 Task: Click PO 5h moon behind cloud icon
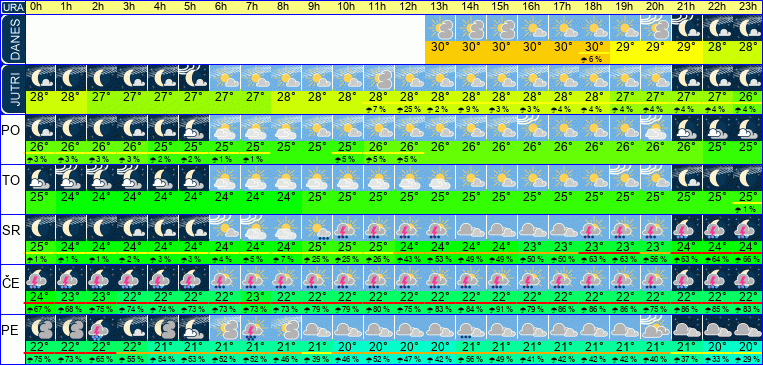pyautogui.click(x=194, y=128)
